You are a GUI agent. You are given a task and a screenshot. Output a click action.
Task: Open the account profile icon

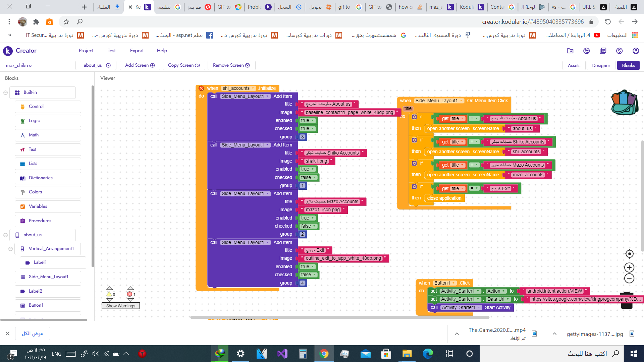pyautogui.click(x=636, y=51)
